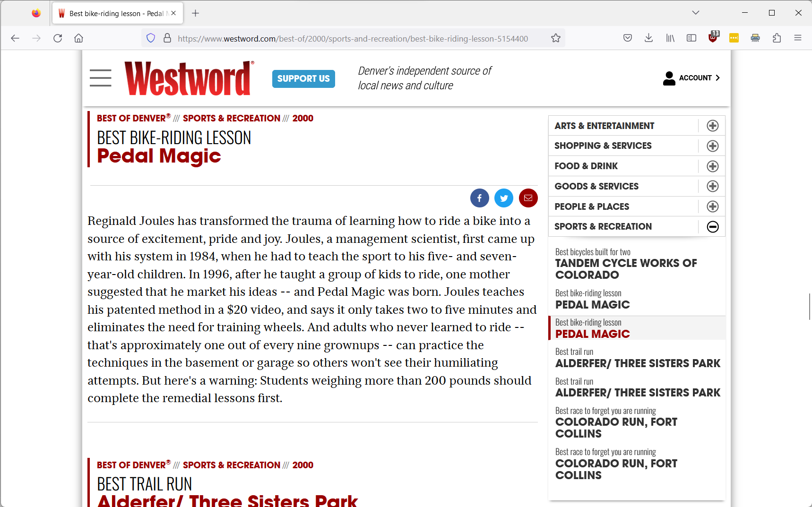Click ACCOUNT text link
The height and width of the screenshot is (507, 812).
click(x=695, y=78)
